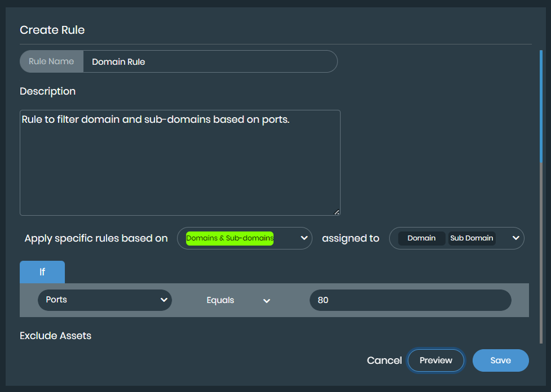Image resolution: width=551 pixels, height=392 pixels.
Task: Click the Domain tag chip
Action: [421, 238]
